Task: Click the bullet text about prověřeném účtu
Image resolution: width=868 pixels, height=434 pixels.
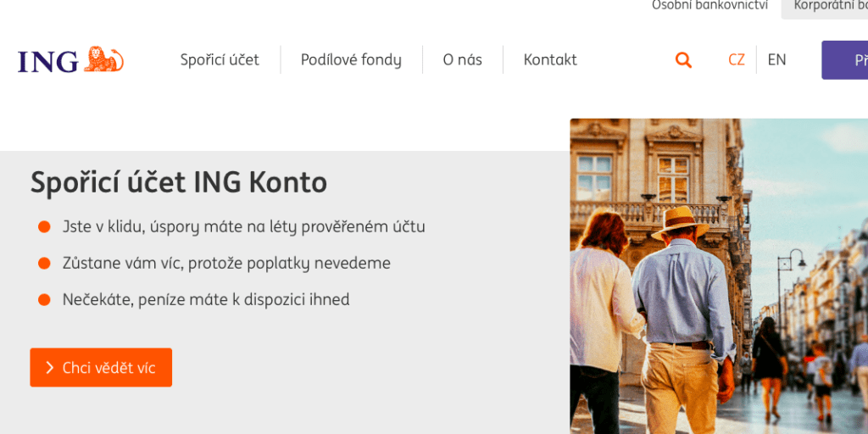Action: coord(243,227)
